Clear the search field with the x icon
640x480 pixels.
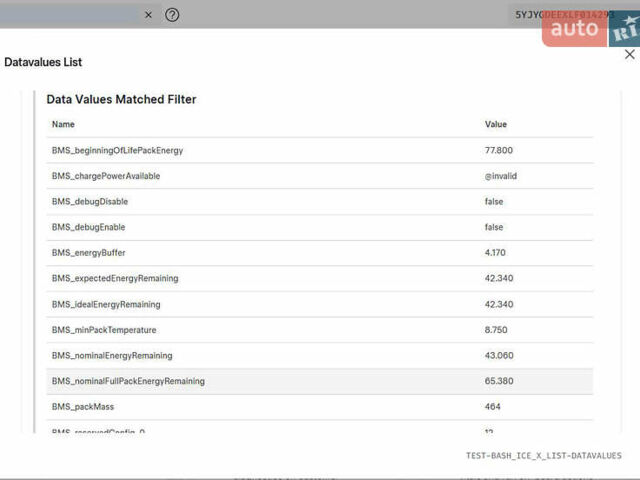tap(148, 15)
